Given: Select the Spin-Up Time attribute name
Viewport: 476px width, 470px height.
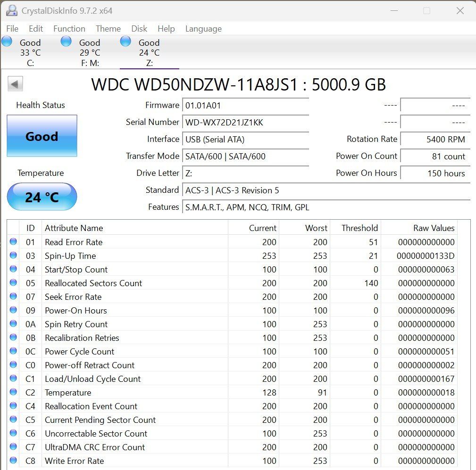Looking at the screenshot, I should [x=70, y=256].
